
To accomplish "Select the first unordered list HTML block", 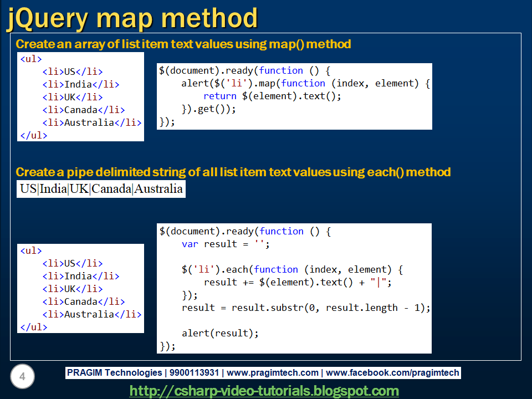I will click(x=80, y=97).
